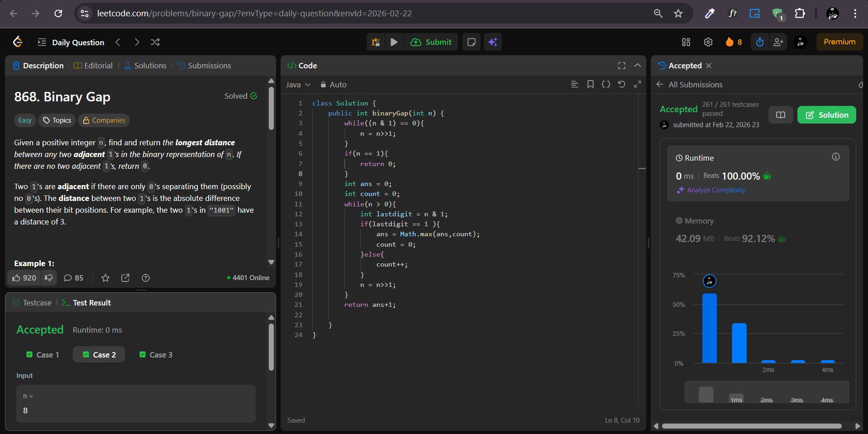This screenshot has width=868, height=434.
Task: Collapse the Code panel using chevron
Action: [638, 66]
